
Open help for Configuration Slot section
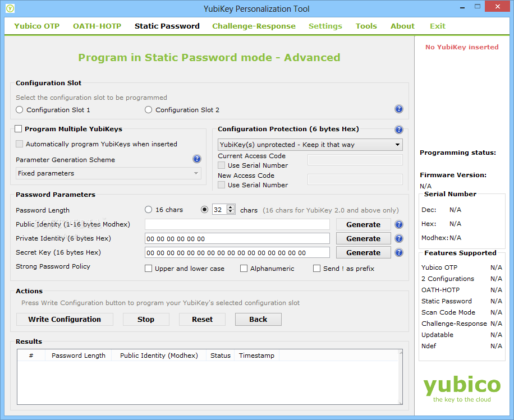398,109
